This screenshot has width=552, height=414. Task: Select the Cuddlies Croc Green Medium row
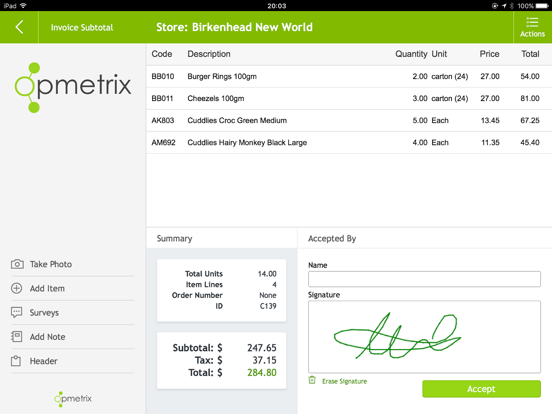click(349, 120)
